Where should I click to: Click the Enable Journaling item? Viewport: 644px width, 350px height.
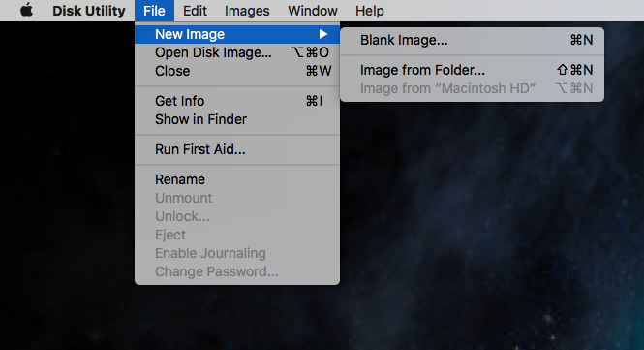click(237, 253)
